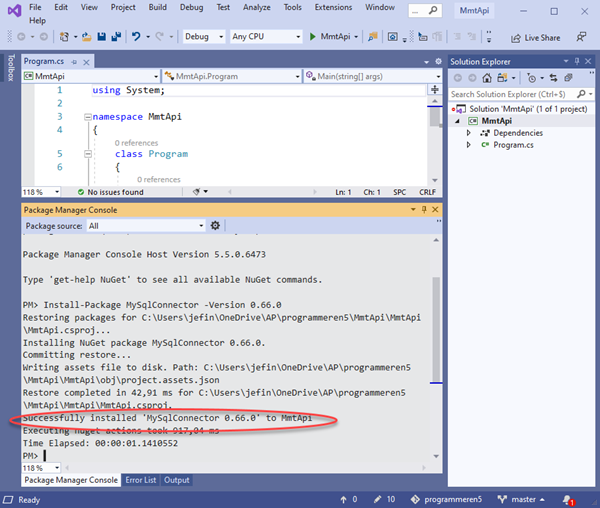Screen dimensions: 600x508
Task: Open the master branch menu in the status bar
Action: click(x=521, y=499)
